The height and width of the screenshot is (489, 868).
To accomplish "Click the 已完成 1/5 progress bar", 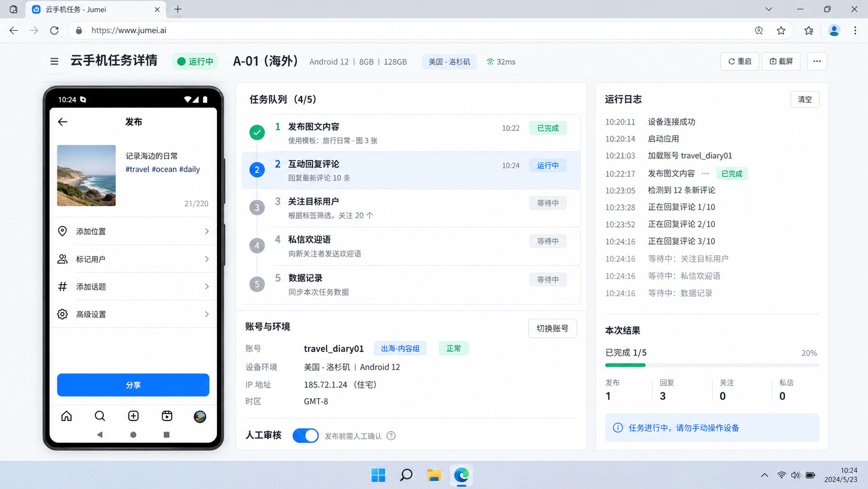I will [712, 365].
